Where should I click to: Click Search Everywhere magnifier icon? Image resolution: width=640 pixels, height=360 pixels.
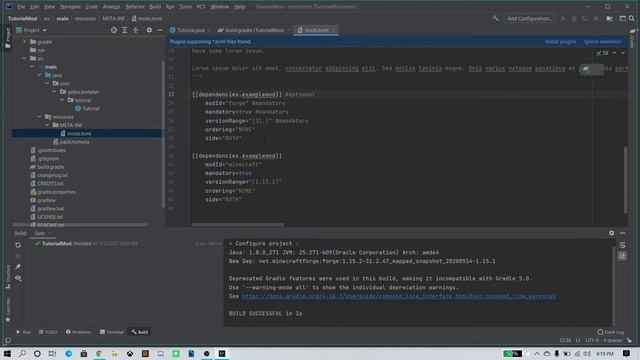(632, 18)
